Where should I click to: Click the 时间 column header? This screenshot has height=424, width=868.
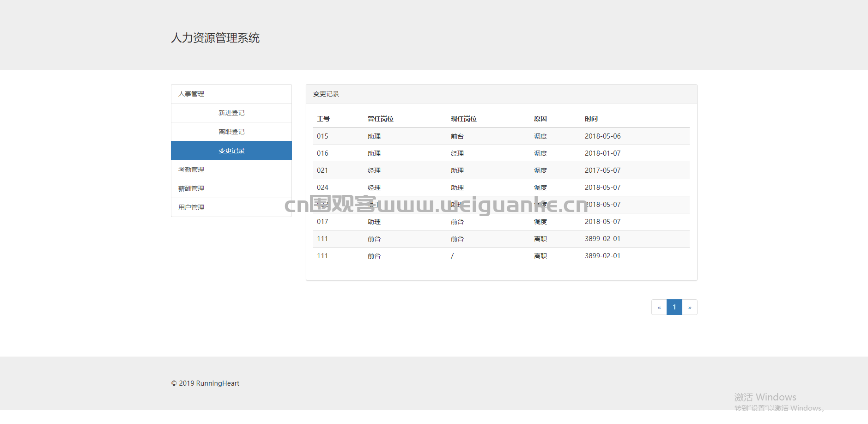tap(591, 119)
